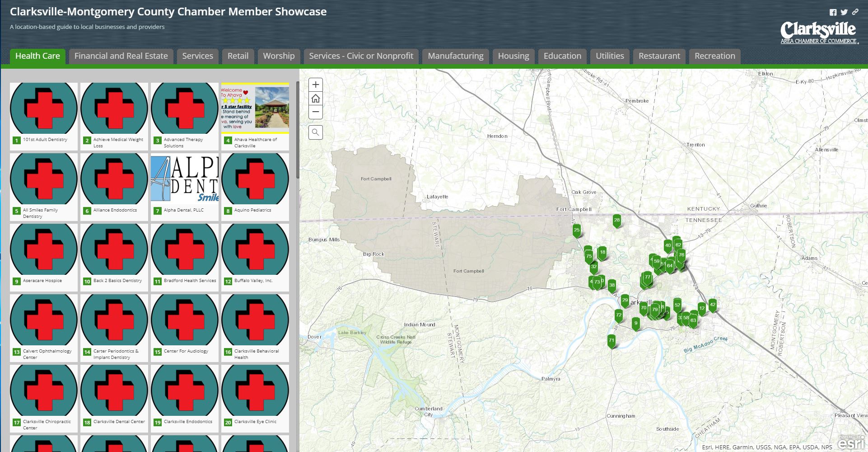Zoom in on the map
868x452 pixels.
pyautogui.click(x=316, y=85)
